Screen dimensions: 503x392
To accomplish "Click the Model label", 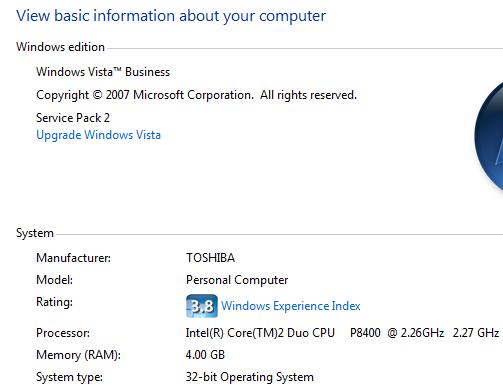I will pyautogui.click(x=54, y=280).
